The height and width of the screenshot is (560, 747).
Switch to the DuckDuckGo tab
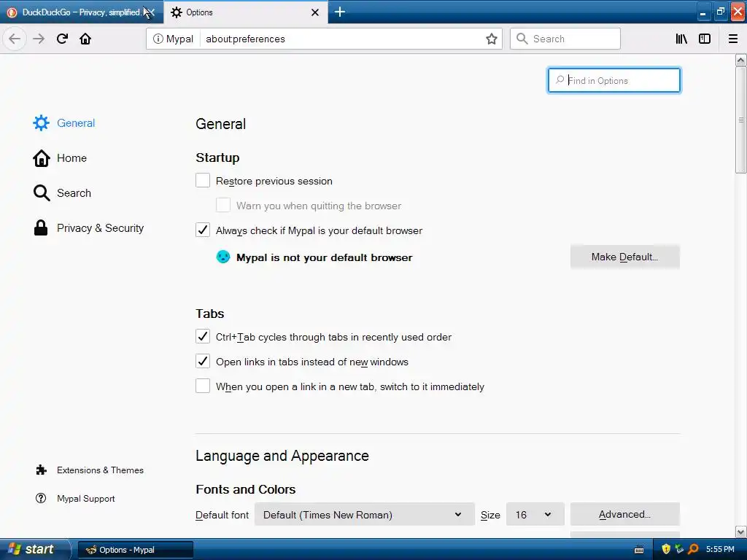tap(81, 12)
